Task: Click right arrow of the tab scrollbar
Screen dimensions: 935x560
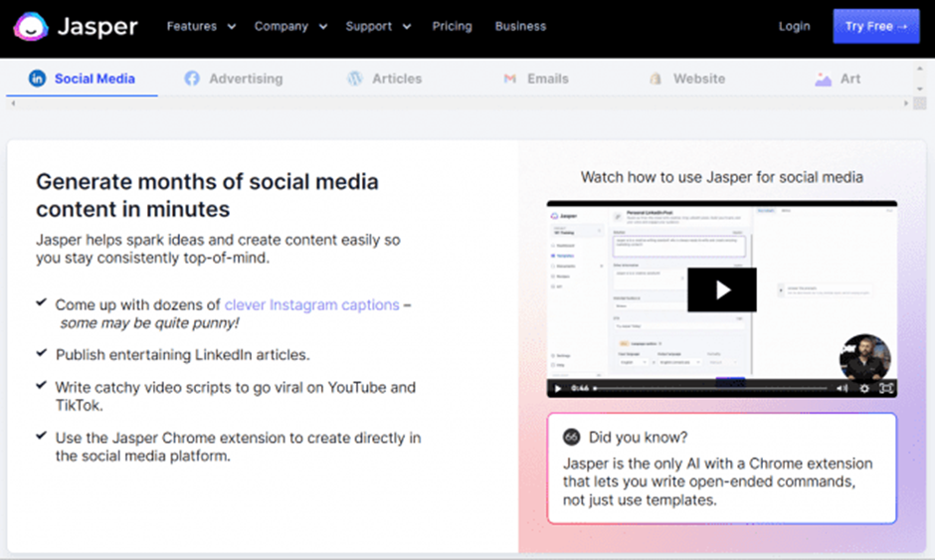Action: click(x=905, y=102)
